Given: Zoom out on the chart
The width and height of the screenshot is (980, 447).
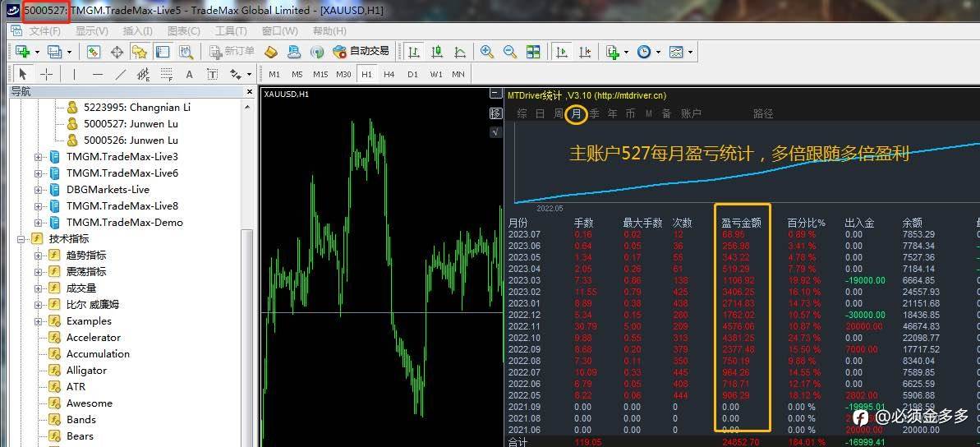Looking at the screenshot, I should click(510, 52).
